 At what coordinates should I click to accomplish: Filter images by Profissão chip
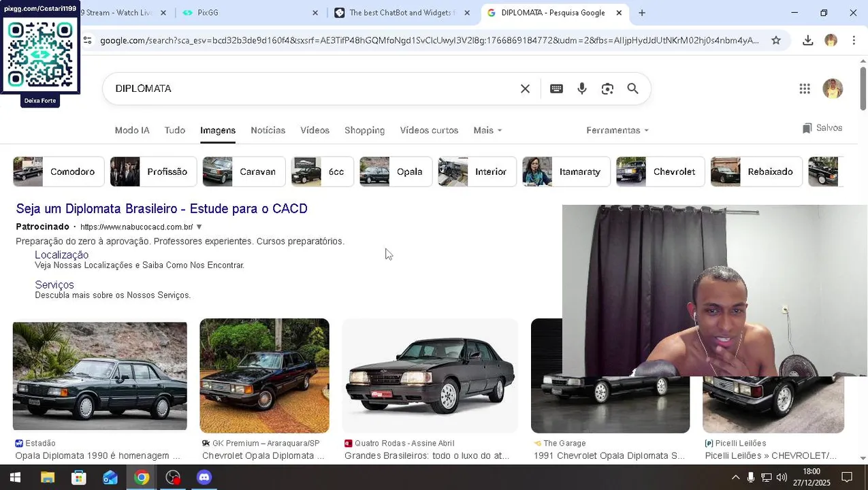tap(153, 171)
